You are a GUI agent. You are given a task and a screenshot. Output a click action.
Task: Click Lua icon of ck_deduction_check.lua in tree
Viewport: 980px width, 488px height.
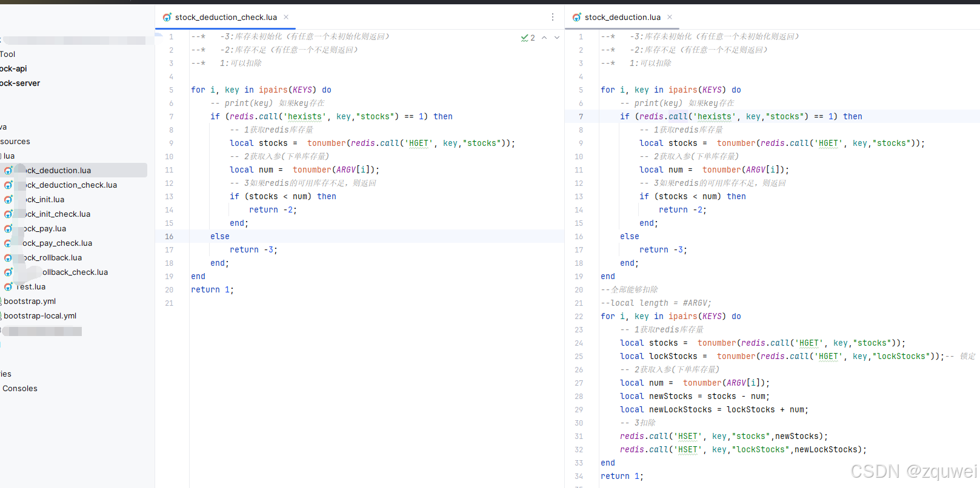click(8, 185)
